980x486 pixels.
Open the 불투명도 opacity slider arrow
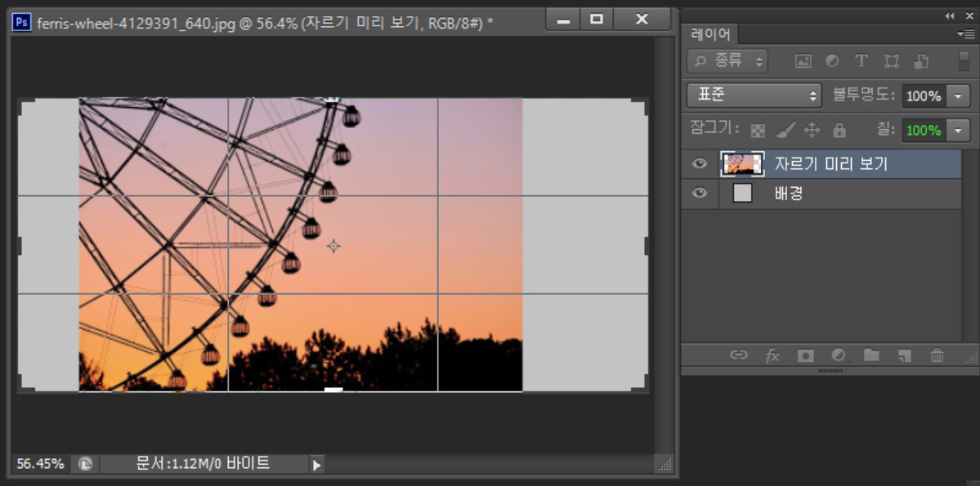[x=958, y=96]
